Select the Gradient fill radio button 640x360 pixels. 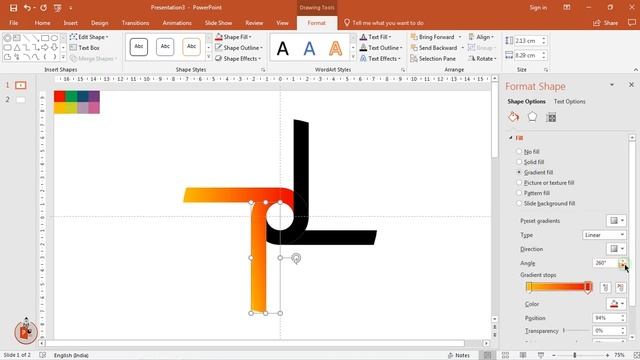click(519, 172)
